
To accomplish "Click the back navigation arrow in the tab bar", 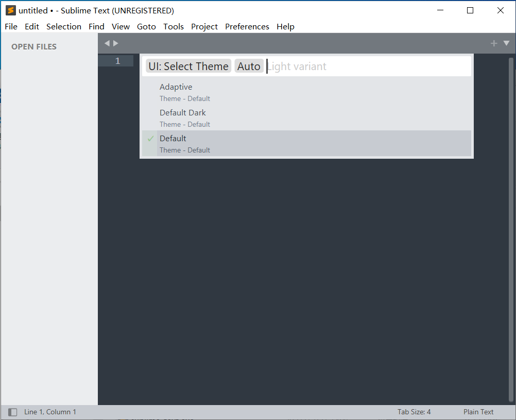I will [x=107, y=43].
